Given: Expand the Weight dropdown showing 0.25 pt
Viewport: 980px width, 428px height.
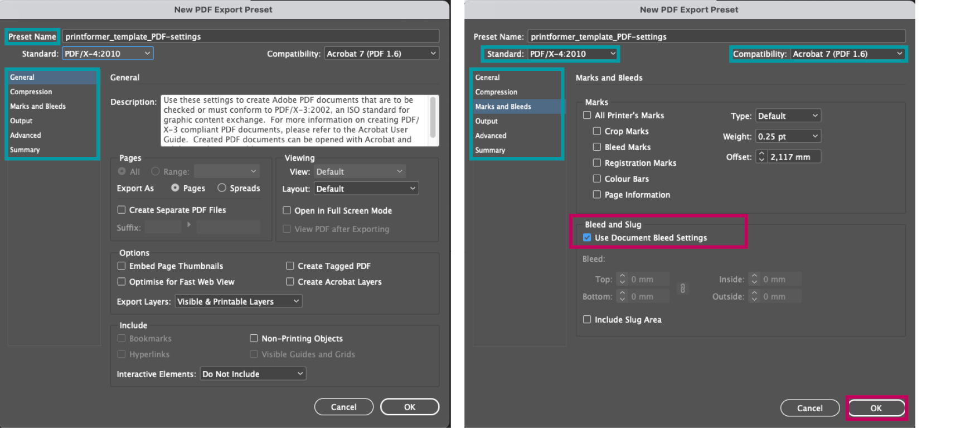Looking at the screenshot, I should click(788, 137).
